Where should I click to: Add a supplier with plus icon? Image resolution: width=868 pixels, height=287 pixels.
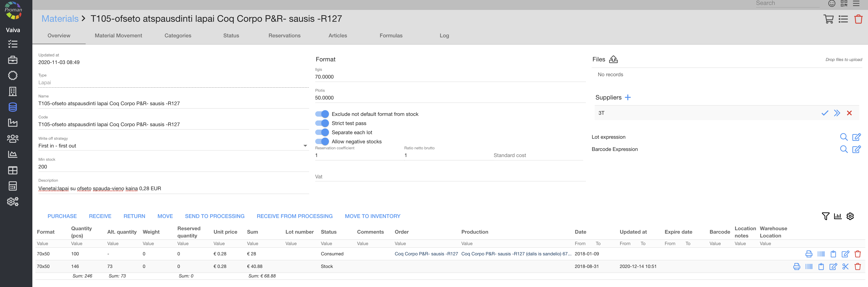click(627, 97)
